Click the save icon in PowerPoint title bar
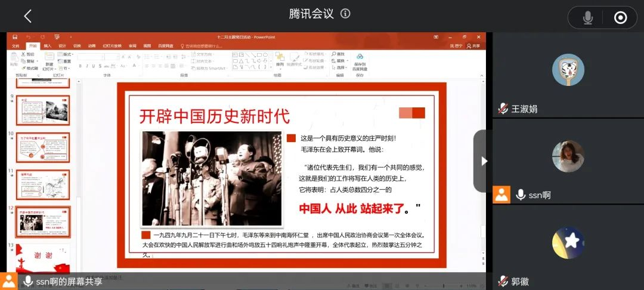 14,37
